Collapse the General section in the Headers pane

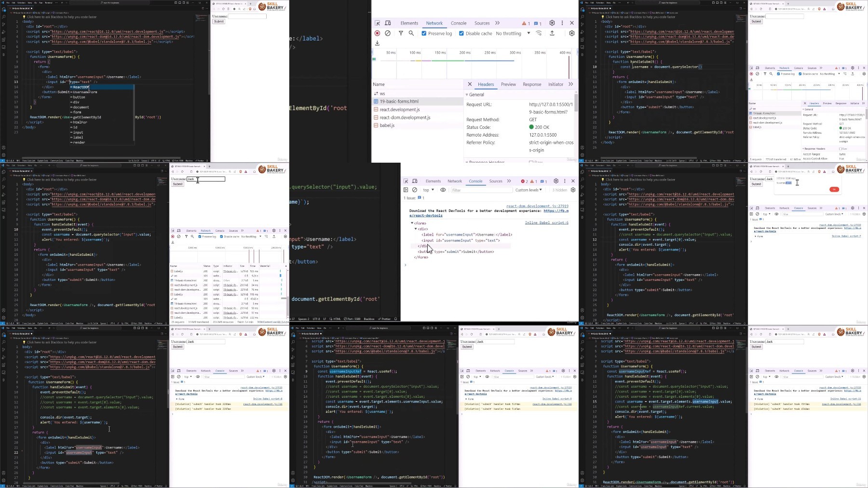(x=467, y=95)
